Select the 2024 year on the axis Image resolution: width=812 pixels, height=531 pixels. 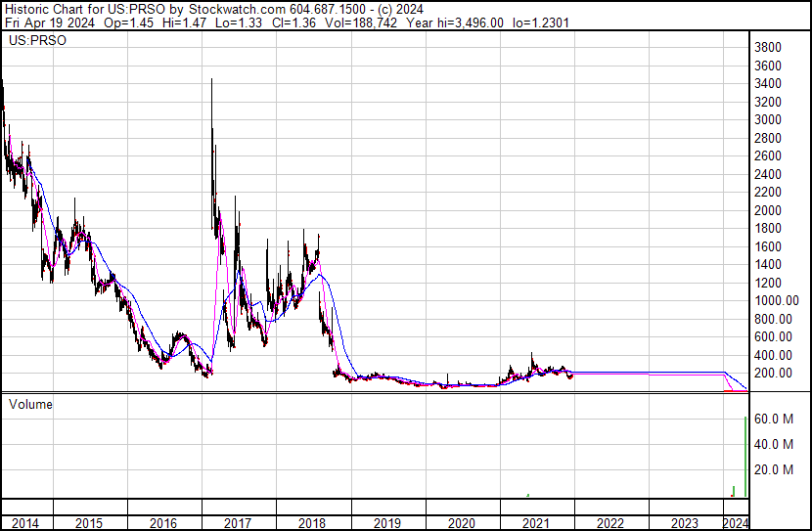735,523
